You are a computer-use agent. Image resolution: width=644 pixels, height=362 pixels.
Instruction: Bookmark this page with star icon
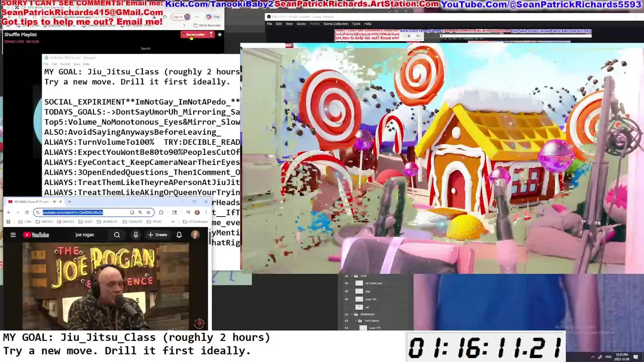tap(148, 212)
